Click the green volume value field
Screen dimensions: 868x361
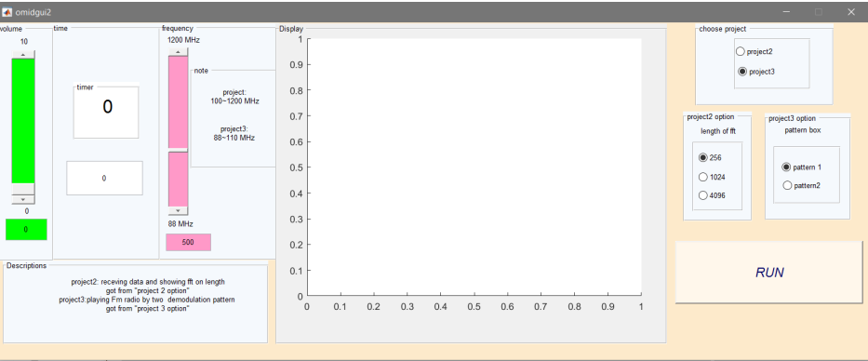pos(26,229)
